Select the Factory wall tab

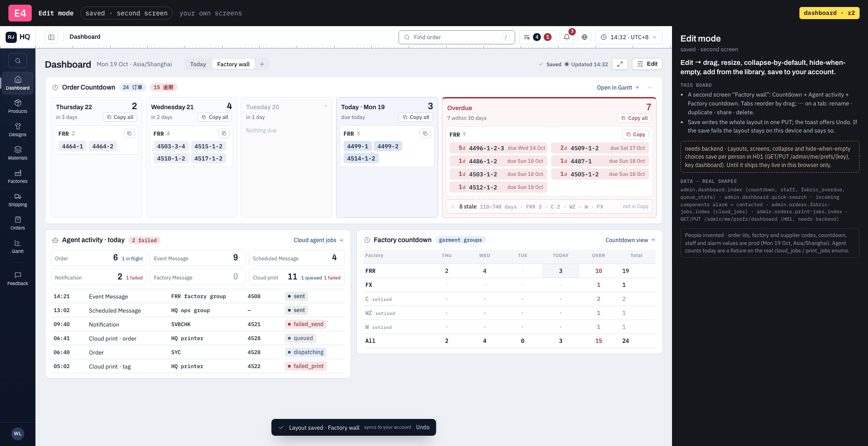(x=233, y=64)
